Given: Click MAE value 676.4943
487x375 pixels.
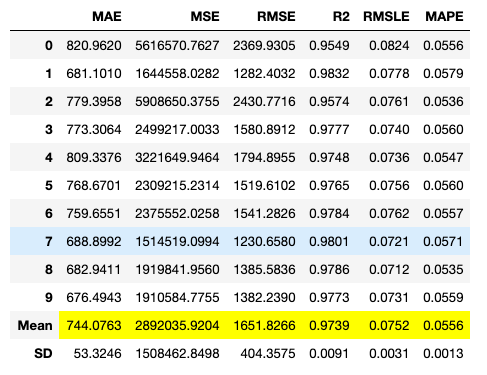Looking at the screenshot, I should 94,297.
